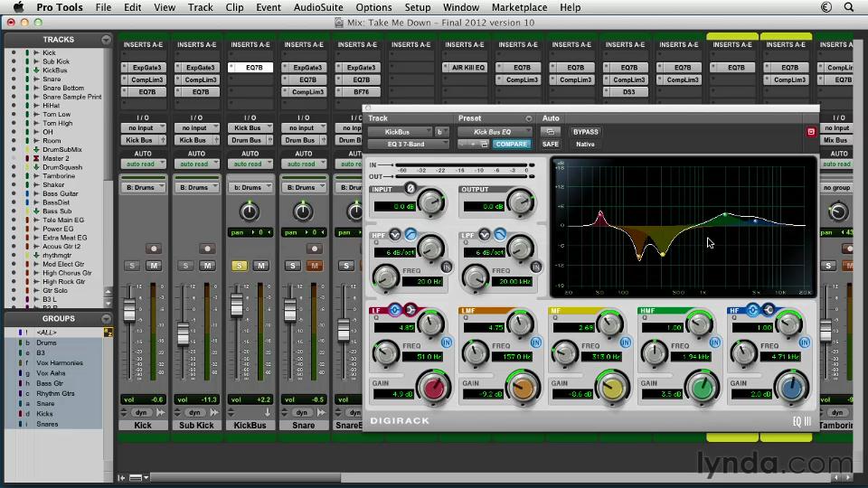Adjust the green HMF gain knob

coord(702,388)
